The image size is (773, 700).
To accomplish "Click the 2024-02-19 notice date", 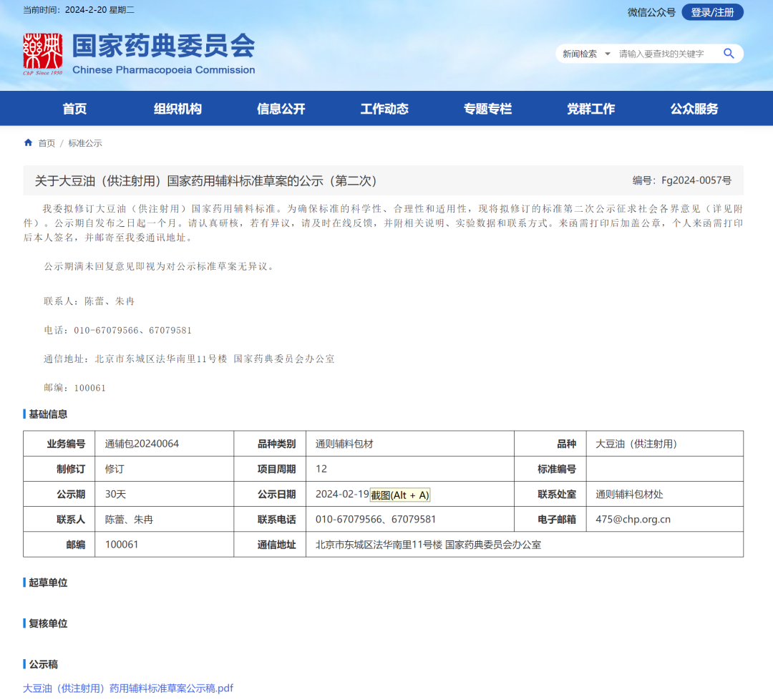I will point(342,494).
